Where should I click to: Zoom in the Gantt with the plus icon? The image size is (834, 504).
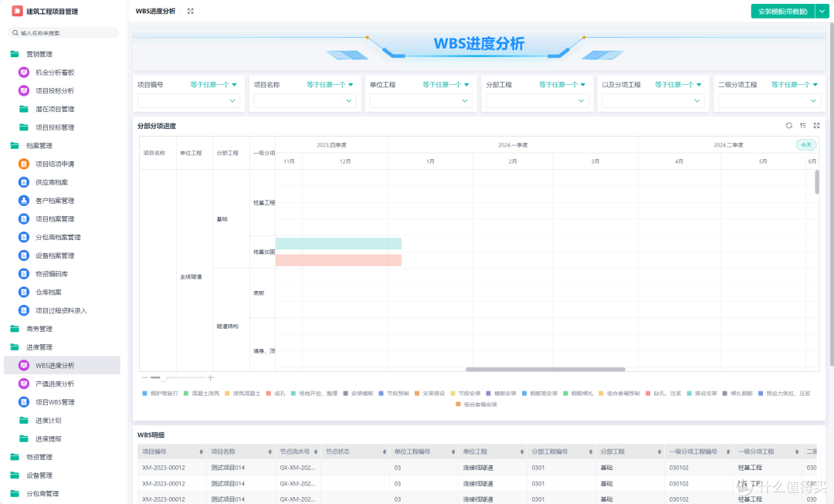(x=211, y=377)
